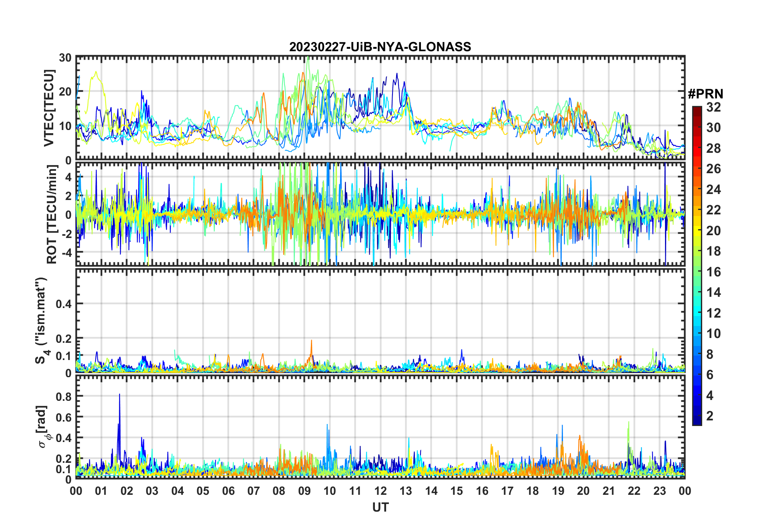
Task: Click the "#PRN" colorbar title
Action: 705,94
